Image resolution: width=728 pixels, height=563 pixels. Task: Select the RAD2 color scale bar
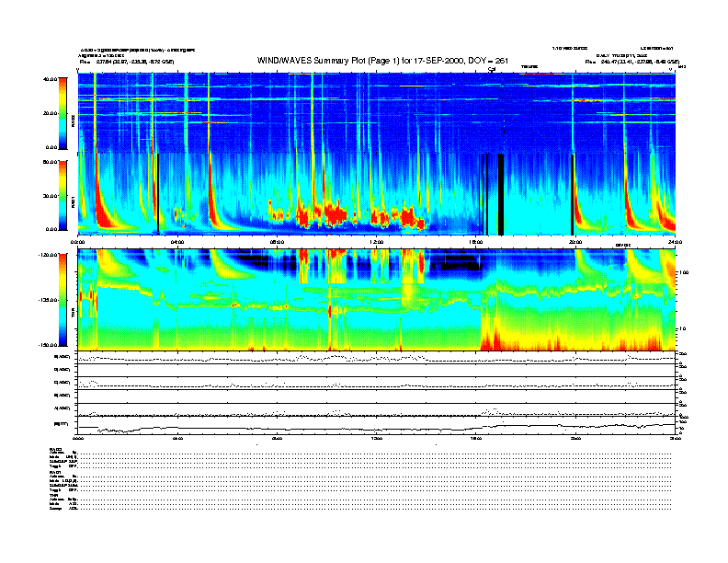63,113
